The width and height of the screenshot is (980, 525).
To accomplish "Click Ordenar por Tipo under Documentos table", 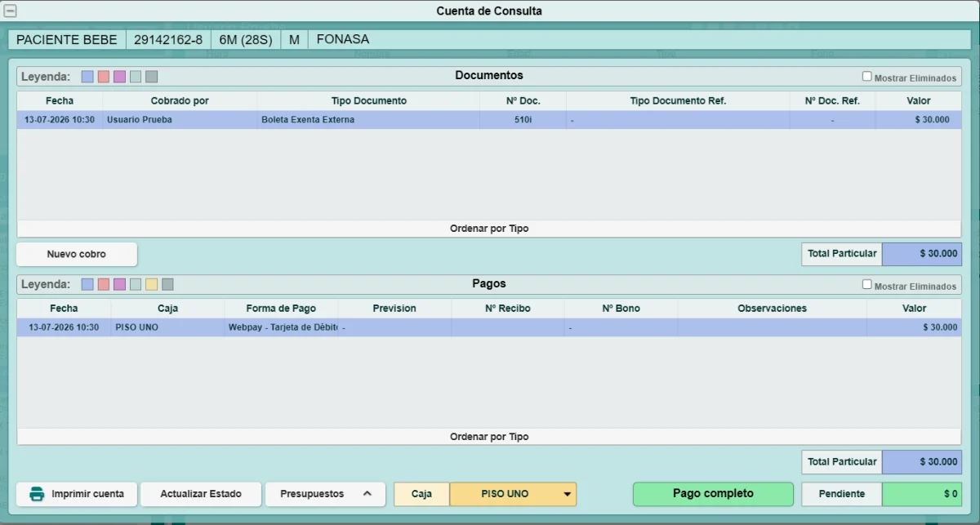I will [489, 229].
